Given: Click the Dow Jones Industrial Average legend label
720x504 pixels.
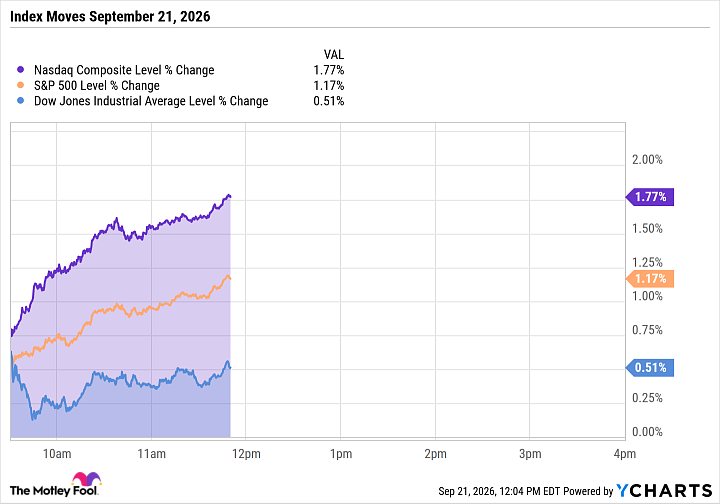Looking at the screenshot, I should click(x=151, y=101).
